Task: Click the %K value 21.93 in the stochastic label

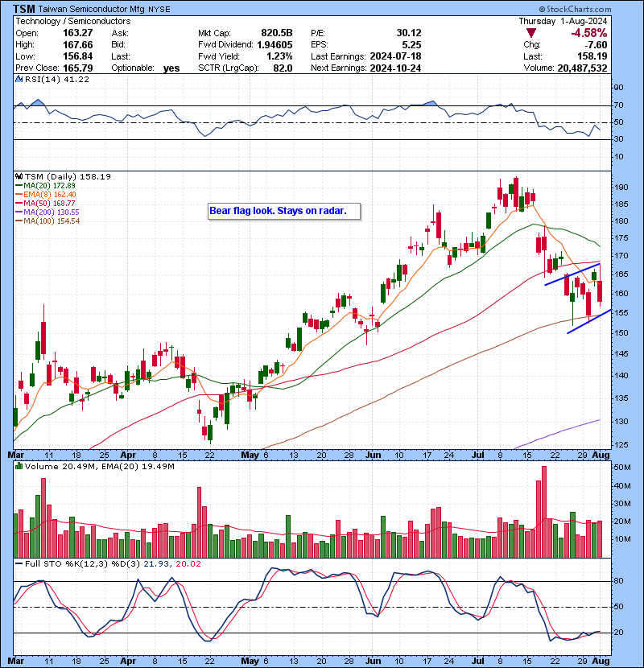Action: [155, 564]
